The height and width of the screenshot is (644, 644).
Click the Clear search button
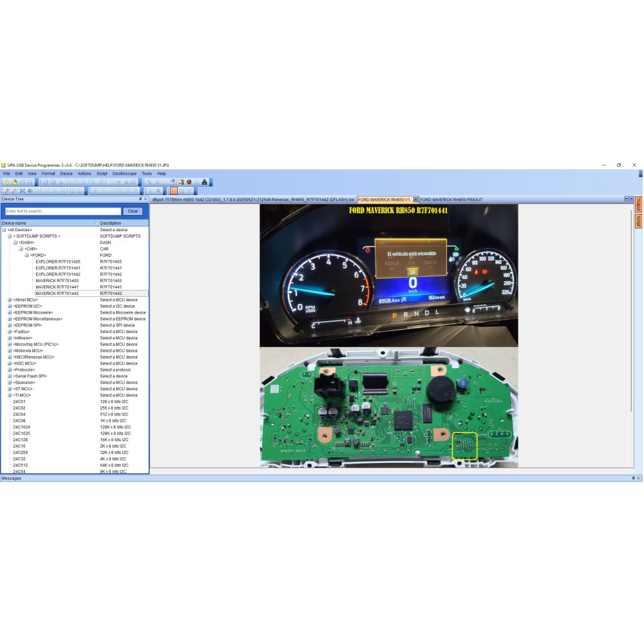[x=133, y=211]
